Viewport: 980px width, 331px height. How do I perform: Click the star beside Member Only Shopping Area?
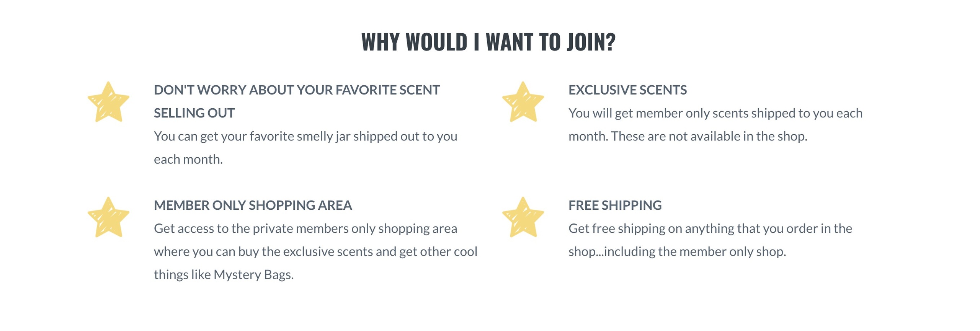108,217
